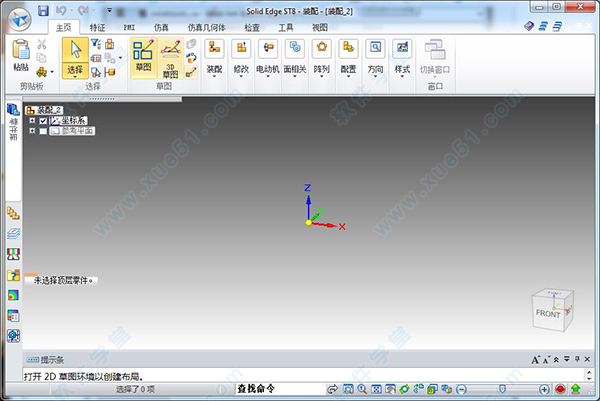Viewport: 600px width, 401px height.
Task: Click the Undo arrow in quick access toolbar
Action: 61,10
